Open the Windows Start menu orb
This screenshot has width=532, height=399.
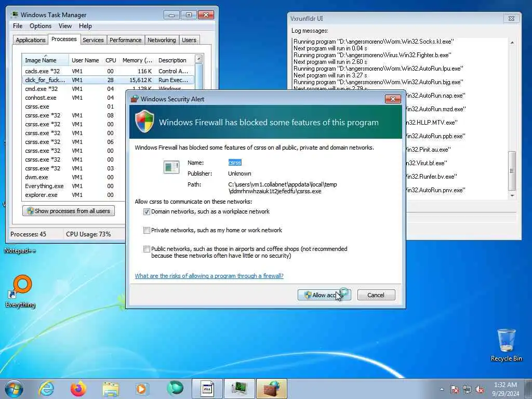coord(14,389)
